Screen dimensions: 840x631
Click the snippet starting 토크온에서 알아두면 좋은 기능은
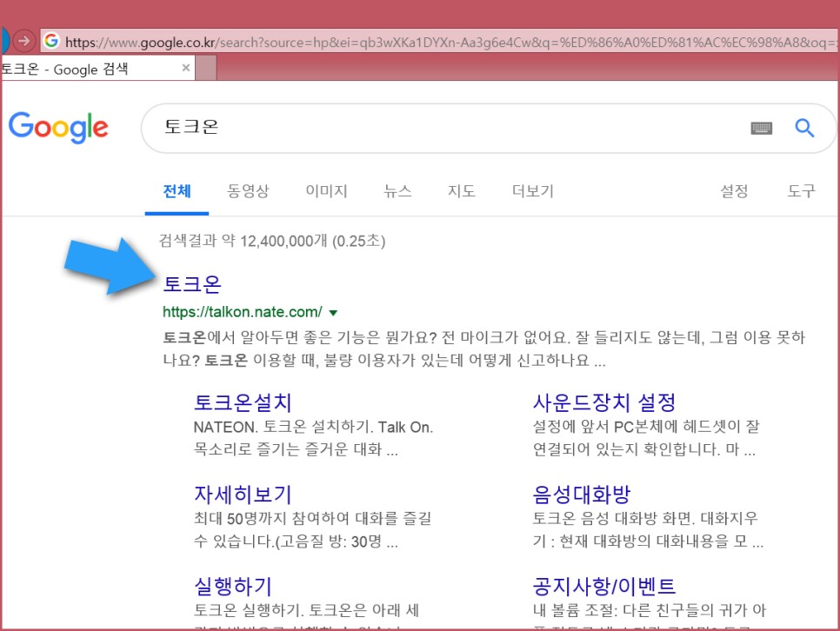(483, 349)
